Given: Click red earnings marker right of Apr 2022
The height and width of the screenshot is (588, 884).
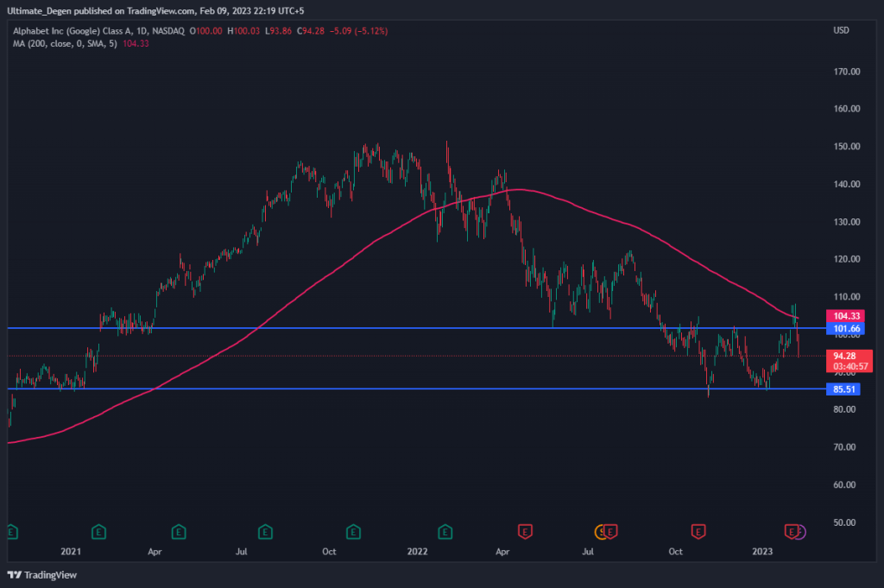Looking at the screenshot, I should click(525, 532).
